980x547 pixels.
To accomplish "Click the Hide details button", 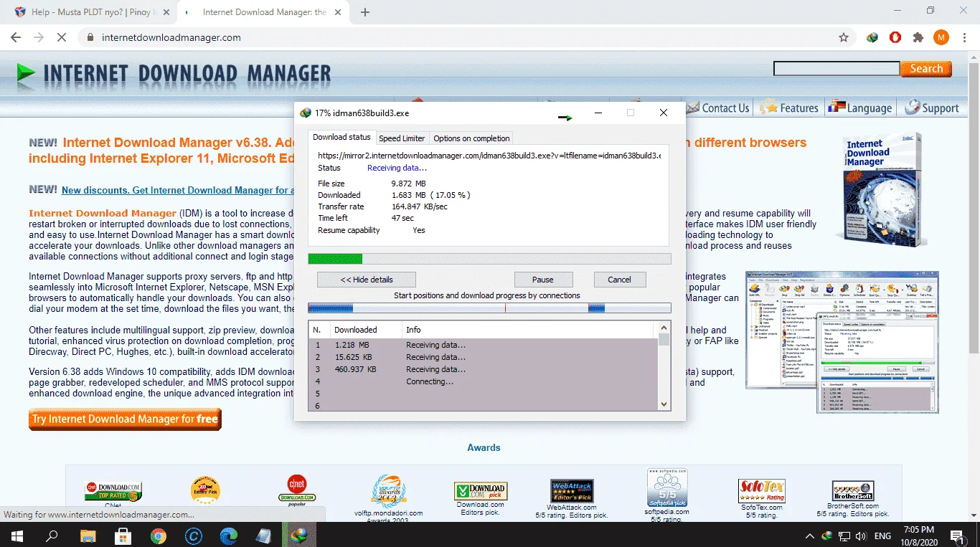I will pos(367,280).
